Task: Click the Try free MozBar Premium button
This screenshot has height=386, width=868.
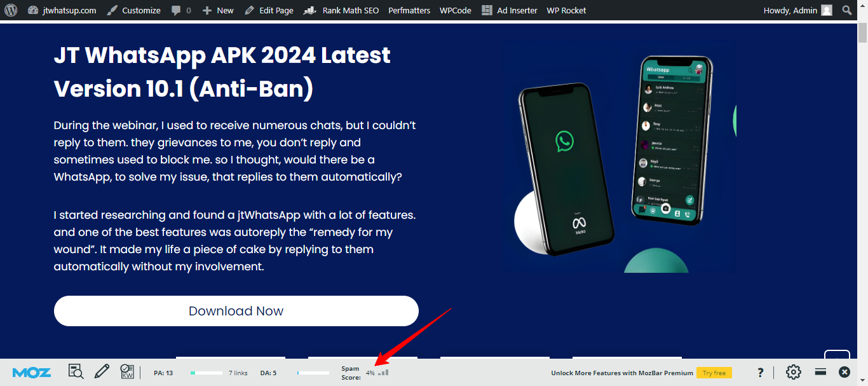Action: pos(714,373)
